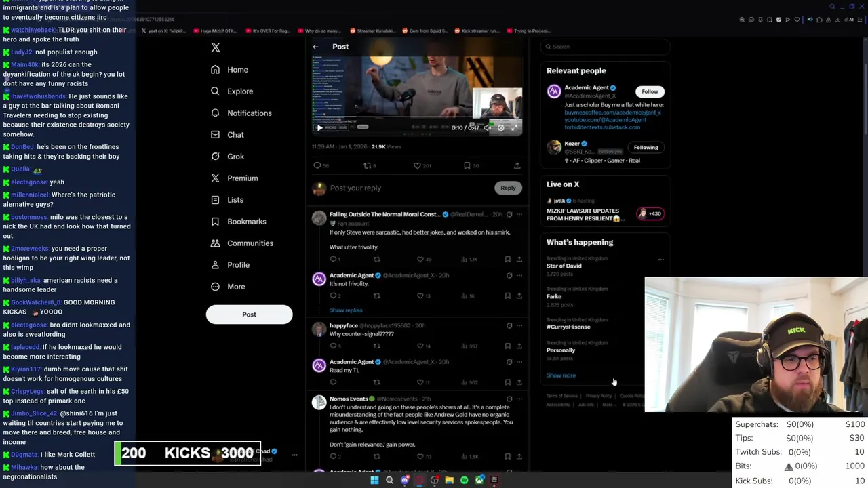Like the main post with 201 likes
868x488 pixels.
pyautogui.click(x=417, y=165)
